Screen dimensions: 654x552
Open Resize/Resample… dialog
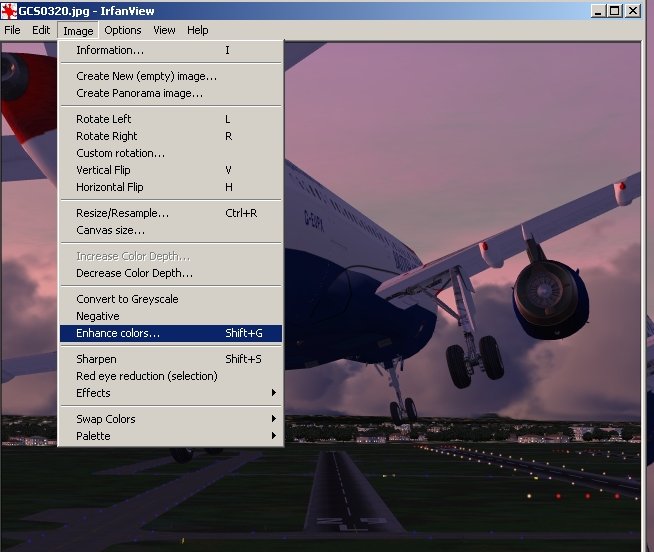click(x=122, y=213)
